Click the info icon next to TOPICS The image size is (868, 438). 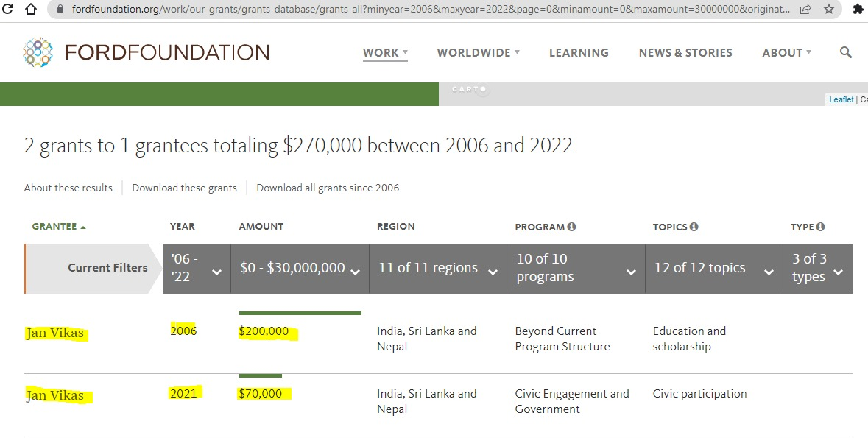[x=694, y=227]
